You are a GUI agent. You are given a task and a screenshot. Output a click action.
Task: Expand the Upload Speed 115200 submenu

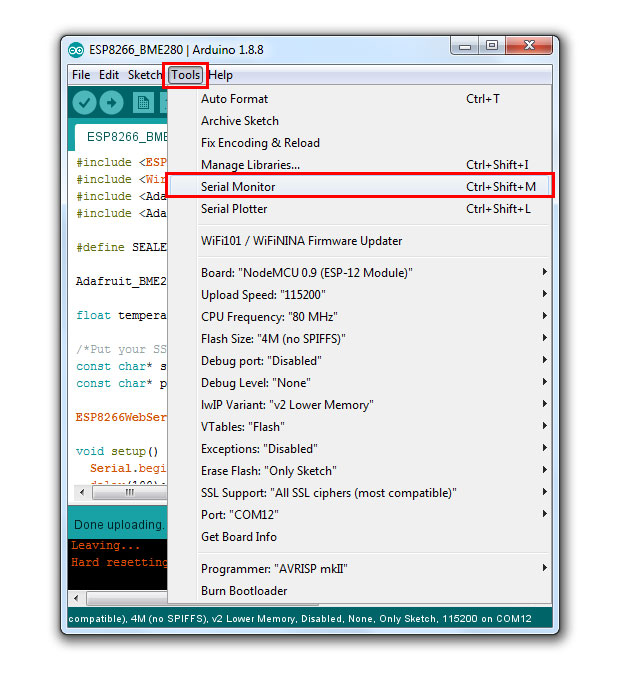coord(359,294)
